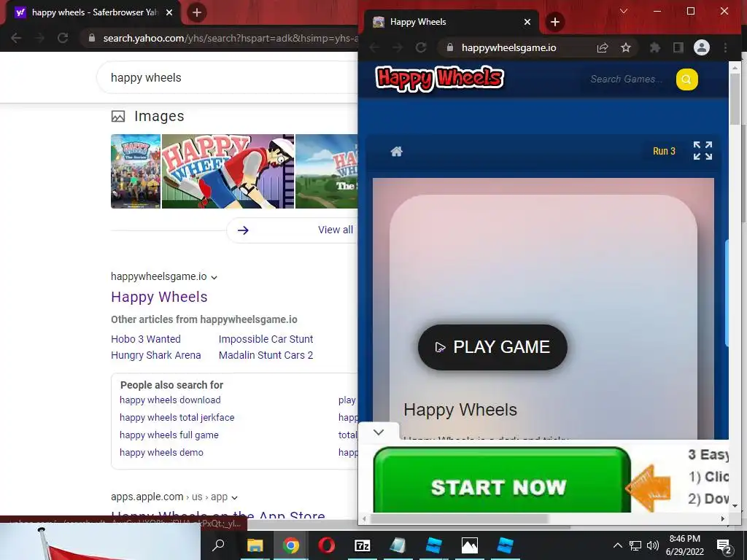Launch Opera from the taskbar

pos(326,545)
